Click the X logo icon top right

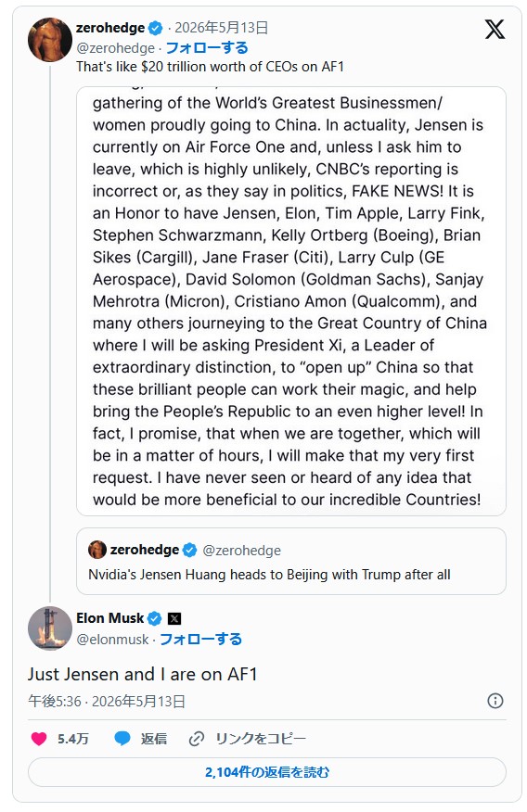(495, 29)
